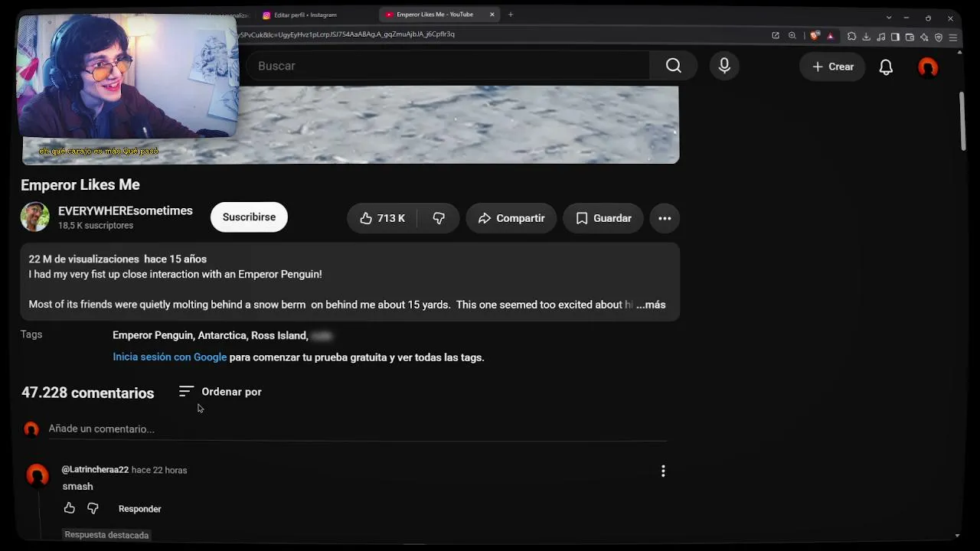Share the video with Compartir
980x551 pixels.
click(x=511, y=218)
